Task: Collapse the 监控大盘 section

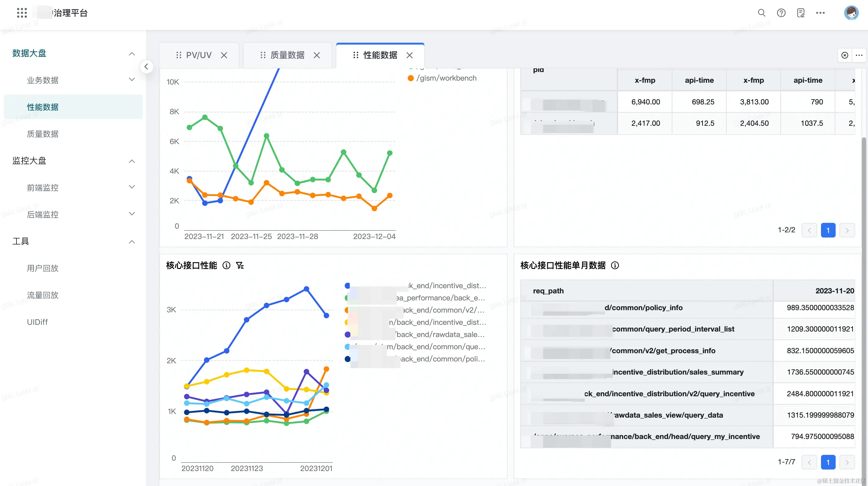Action: click(x=132, y=161)
